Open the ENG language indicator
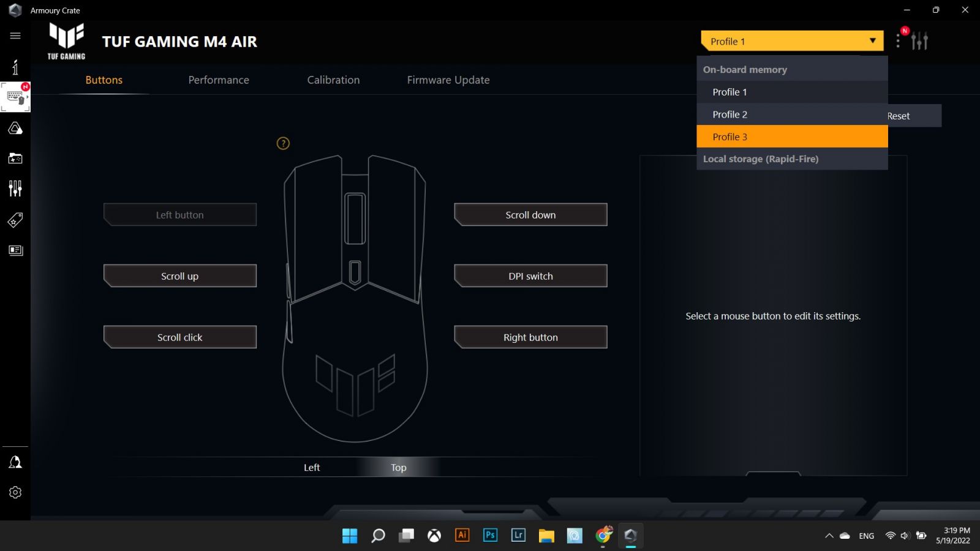Image resolution: width=980 pixels, height=551 pixels. pyautogui.click(x=866, y=536)
